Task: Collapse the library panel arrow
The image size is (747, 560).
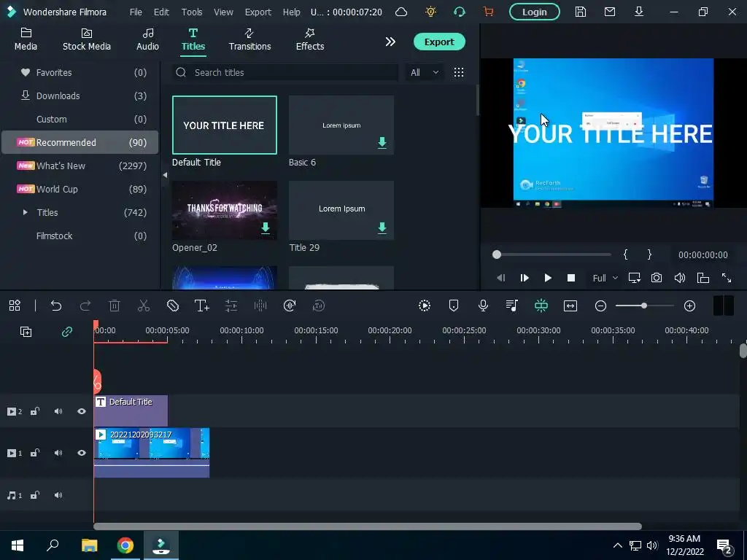Action: (x=165, y=175)
